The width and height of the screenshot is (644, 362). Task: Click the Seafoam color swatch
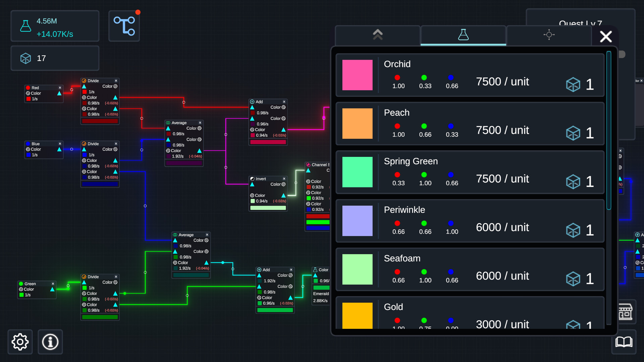point(357,269)
